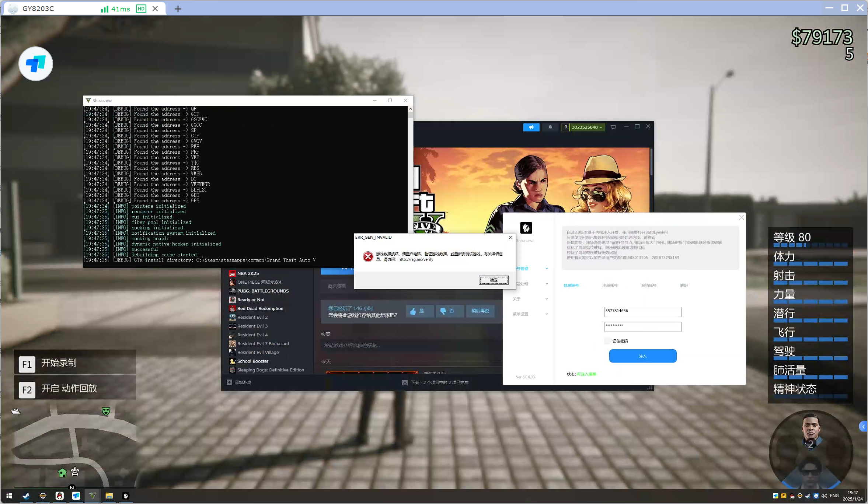Click the blue floating ToDesk logo icon
The image size is (868, 504).
(x=36, y=64)
